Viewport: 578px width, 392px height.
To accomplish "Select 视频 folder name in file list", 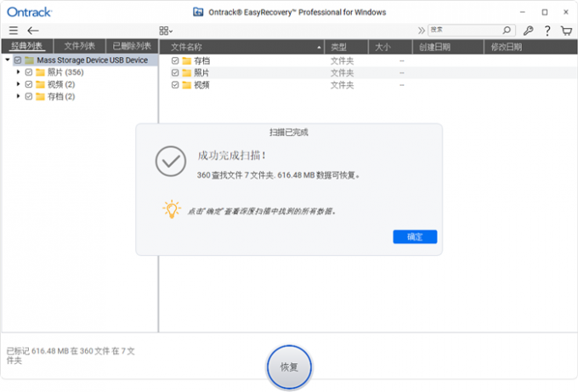I will (202, 85).
